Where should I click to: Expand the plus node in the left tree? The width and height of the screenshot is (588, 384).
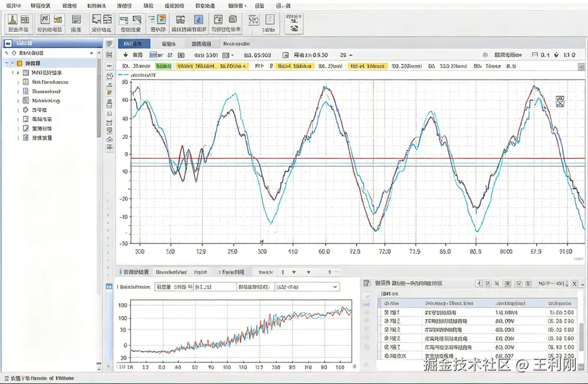pos(18,73)
